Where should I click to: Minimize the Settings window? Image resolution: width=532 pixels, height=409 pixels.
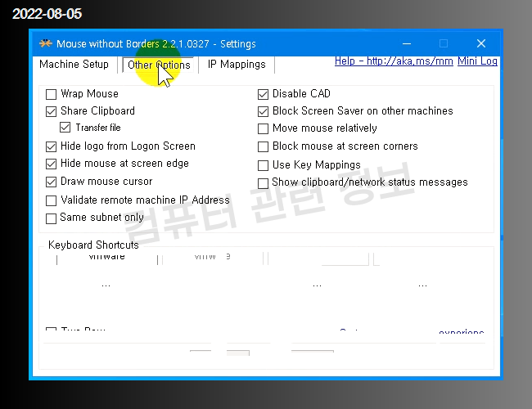[407, 43]
